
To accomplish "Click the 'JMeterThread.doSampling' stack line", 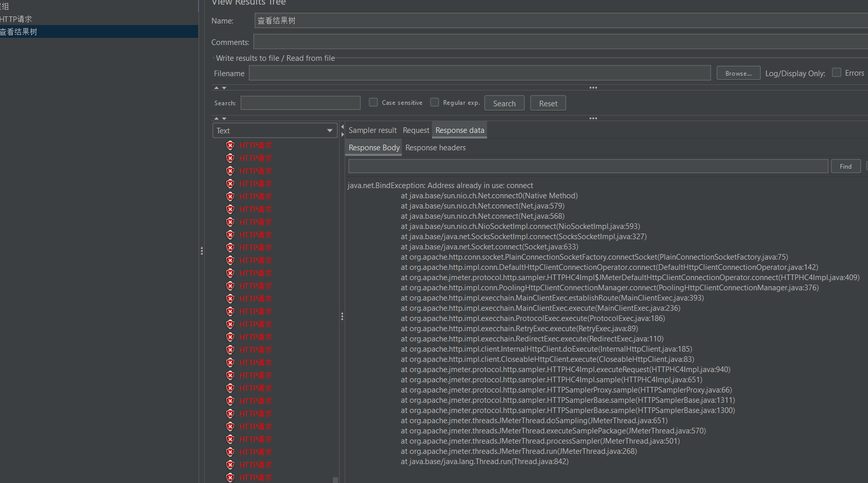I will pos(534,421).
